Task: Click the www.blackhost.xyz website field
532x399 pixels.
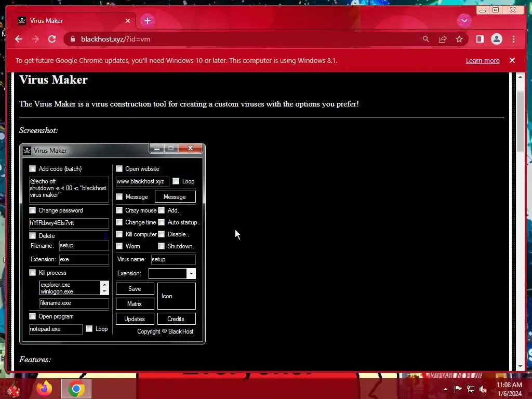Action: coord(142,181)
